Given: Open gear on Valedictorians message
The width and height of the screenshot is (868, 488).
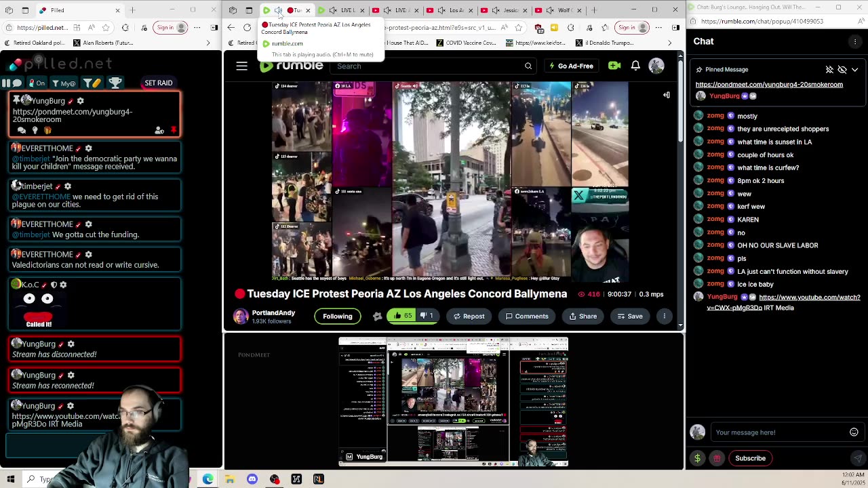Looking at the screenshot, I should coord(88,254).
